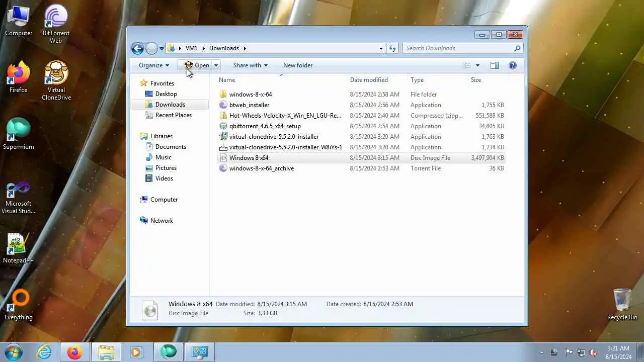Open Supermium from taskbar
The width and height of the screenshot is (644, 362).
tap(168, 352)
